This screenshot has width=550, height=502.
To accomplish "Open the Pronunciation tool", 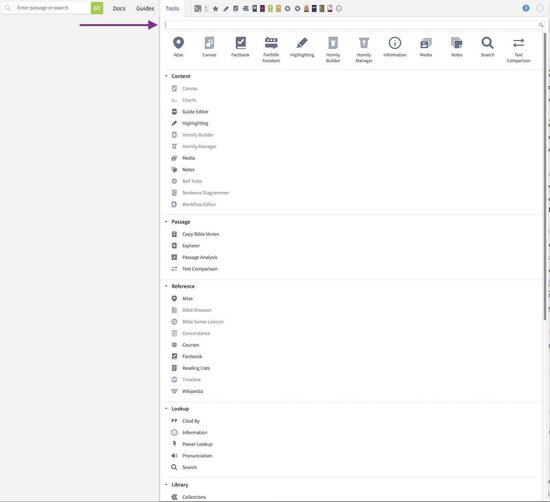I will tap(192, 455).
